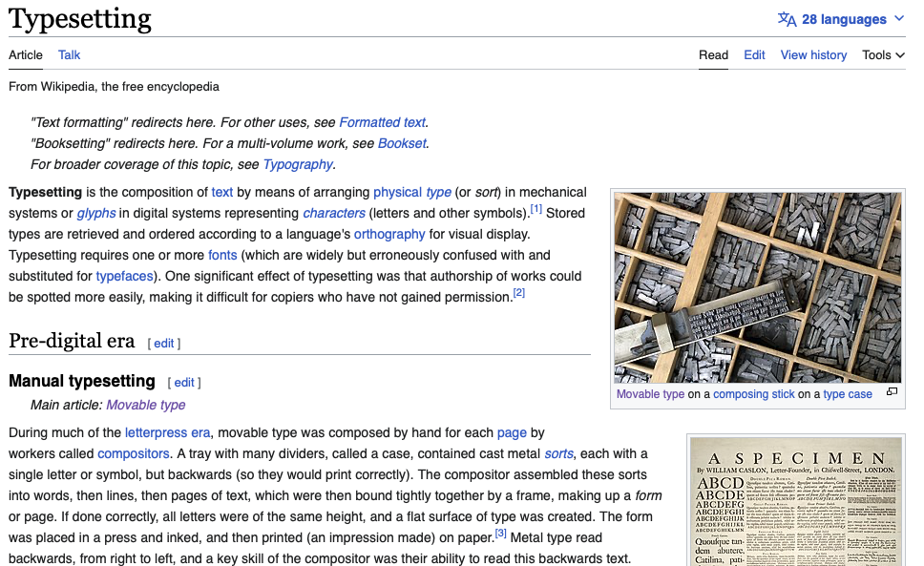Open the typefaces link

[x=124, y=276]
